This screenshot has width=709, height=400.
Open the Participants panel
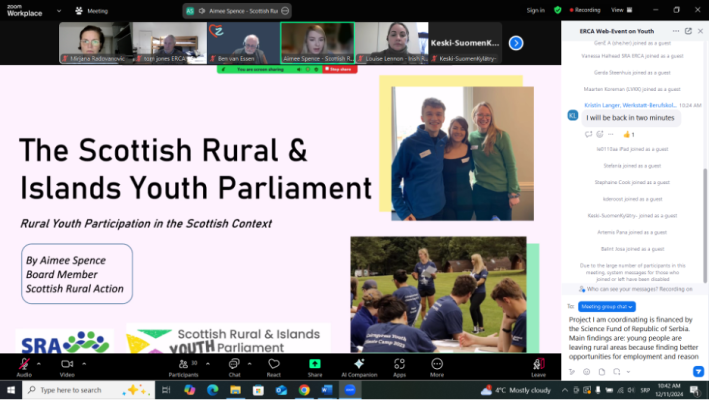tap(182, 363)
